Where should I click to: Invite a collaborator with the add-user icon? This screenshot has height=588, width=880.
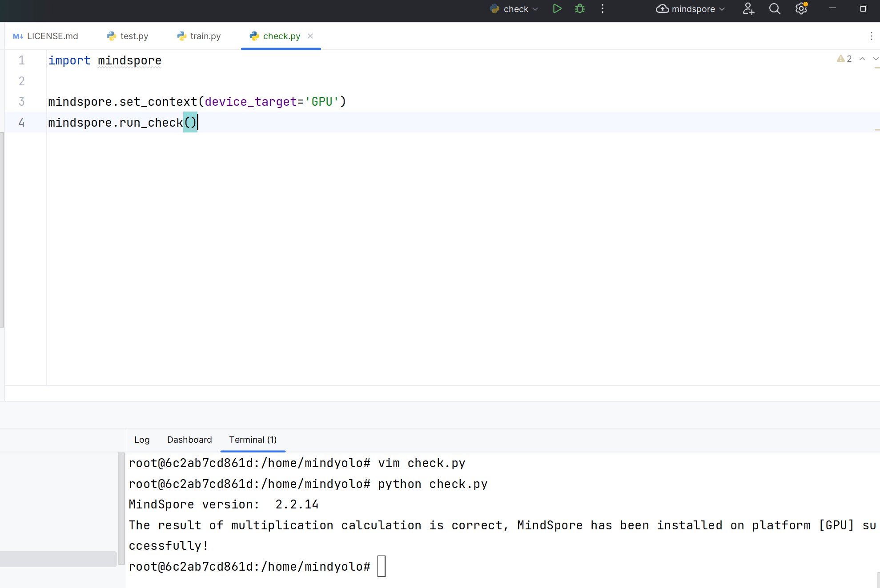point(748,8)
